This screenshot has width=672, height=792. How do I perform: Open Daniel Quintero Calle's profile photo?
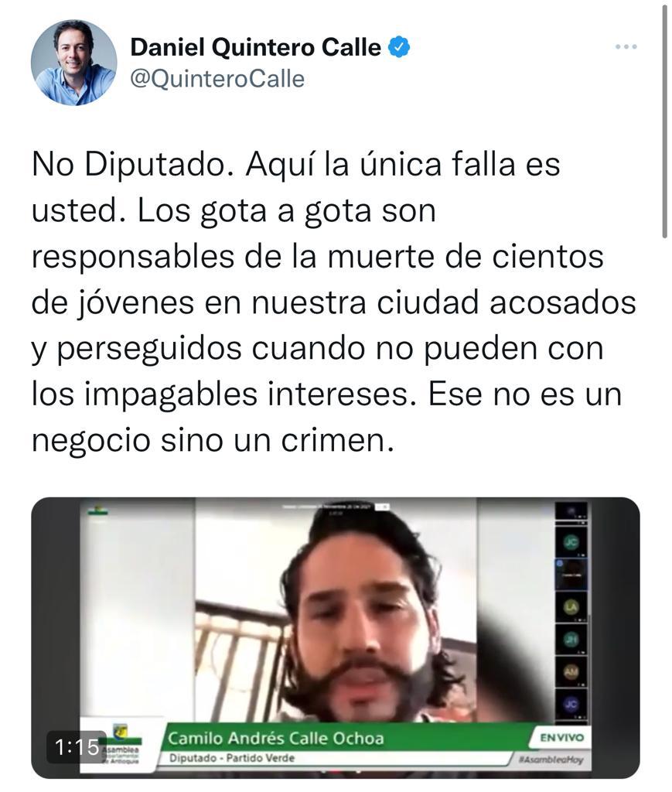point(73,63)
